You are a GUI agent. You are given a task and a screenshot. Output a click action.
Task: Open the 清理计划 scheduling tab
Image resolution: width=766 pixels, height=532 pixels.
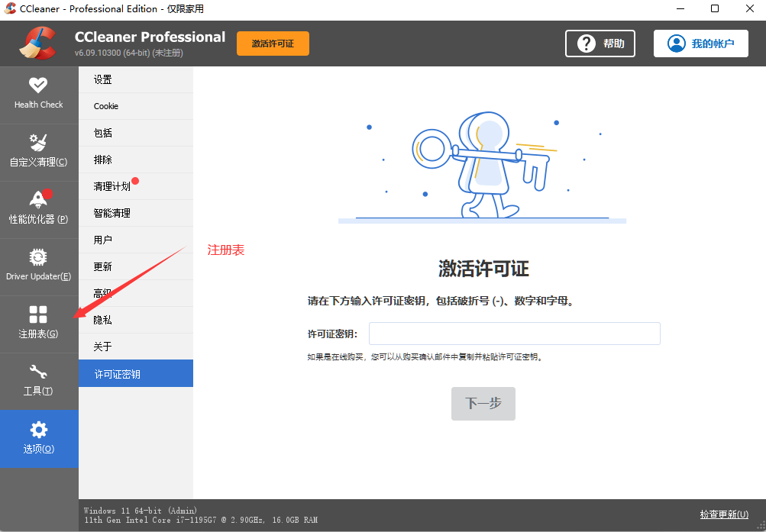[x=136, y=186]
